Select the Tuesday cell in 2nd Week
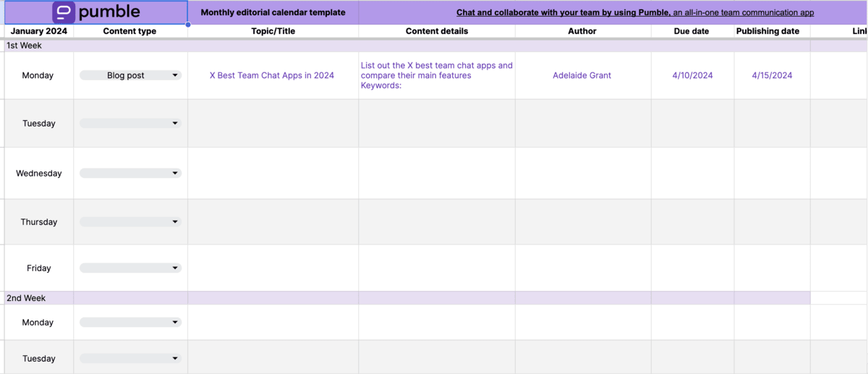This screenshot has height=374, width=868. click(x=39, y=359)
